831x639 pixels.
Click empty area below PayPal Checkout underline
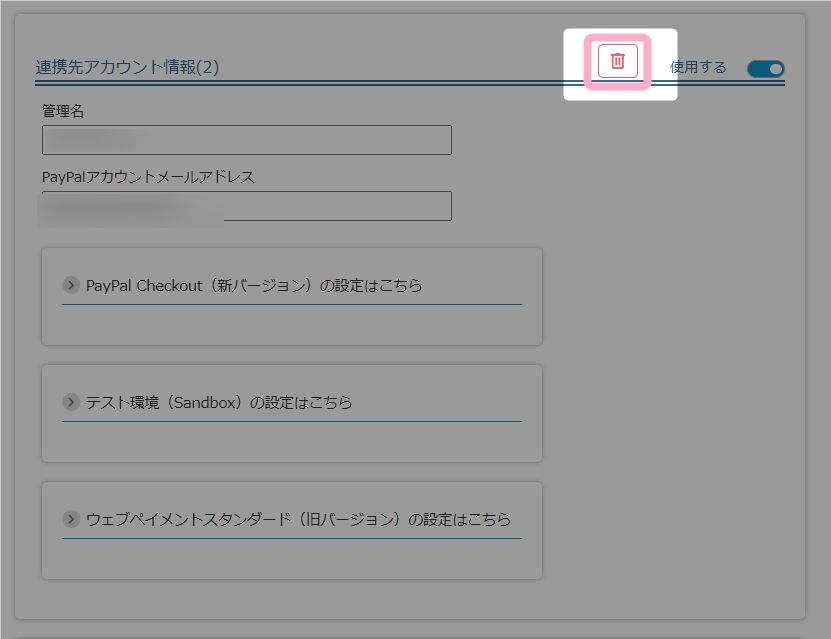click(291, 324)
